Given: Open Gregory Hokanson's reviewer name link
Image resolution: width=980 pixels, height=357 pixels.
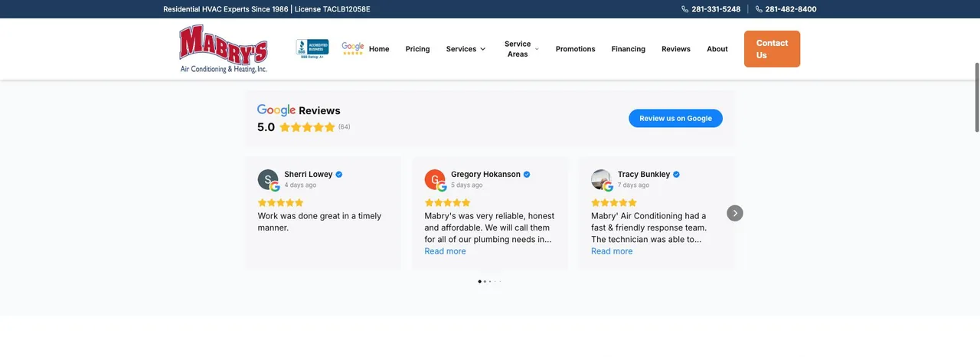Looking at the screenshot, I should pos(485,175).
